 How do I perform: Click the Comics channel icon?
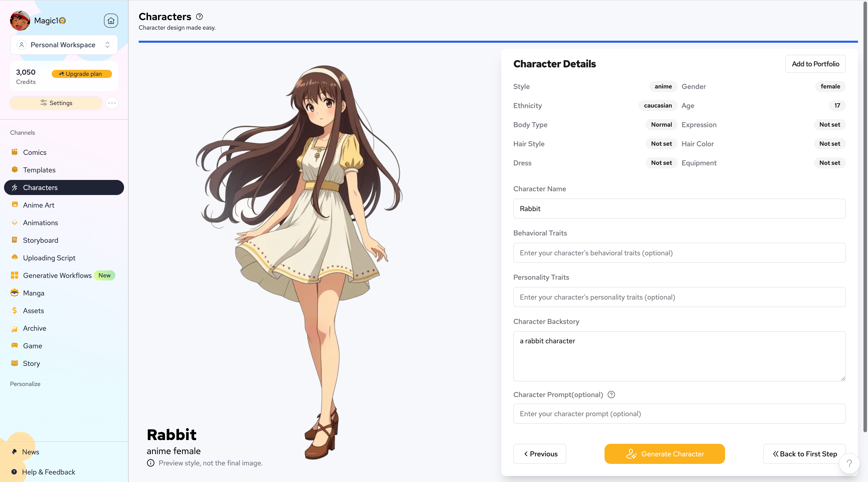point(15,152)
